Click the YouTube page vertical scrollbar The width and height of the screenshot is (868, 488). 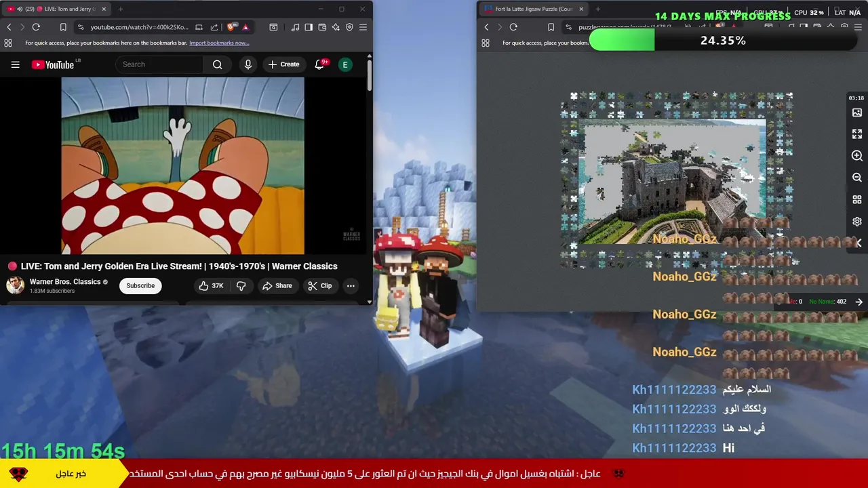[x=369, y=75]
